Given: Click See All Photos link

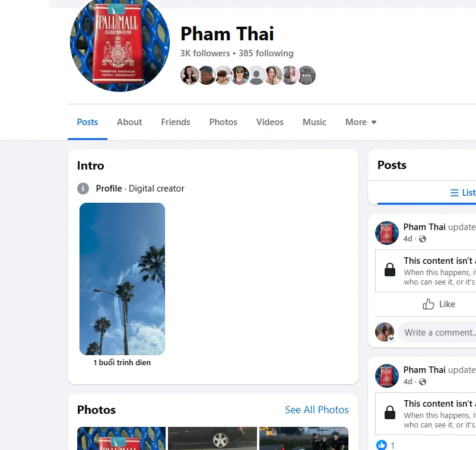Looking at the screenshot, I should pyautogui.click(x=316, y=410).
